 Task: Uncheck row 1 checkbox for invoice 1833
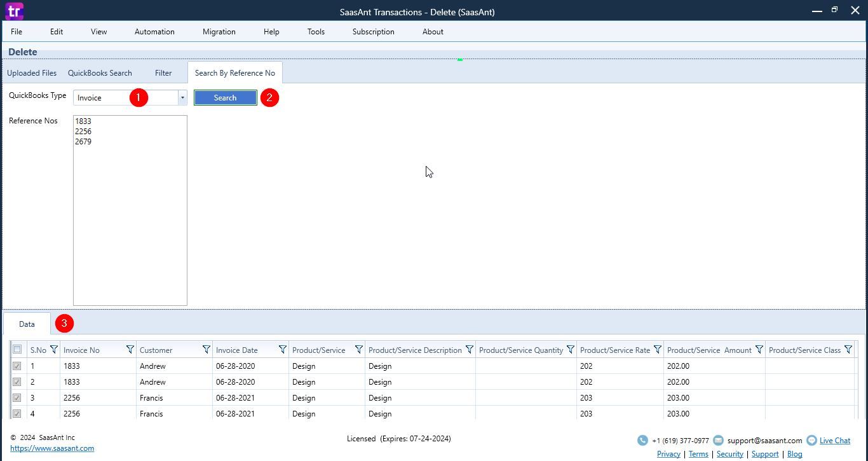(x=17, y=366)
